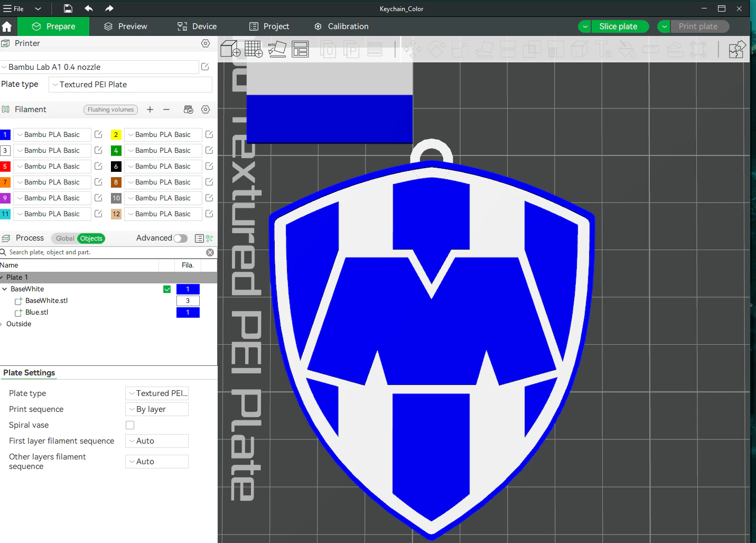Click the Slice plate button
Image resolution: width=756 pixels, height=543 pixels.
point(620,26)
